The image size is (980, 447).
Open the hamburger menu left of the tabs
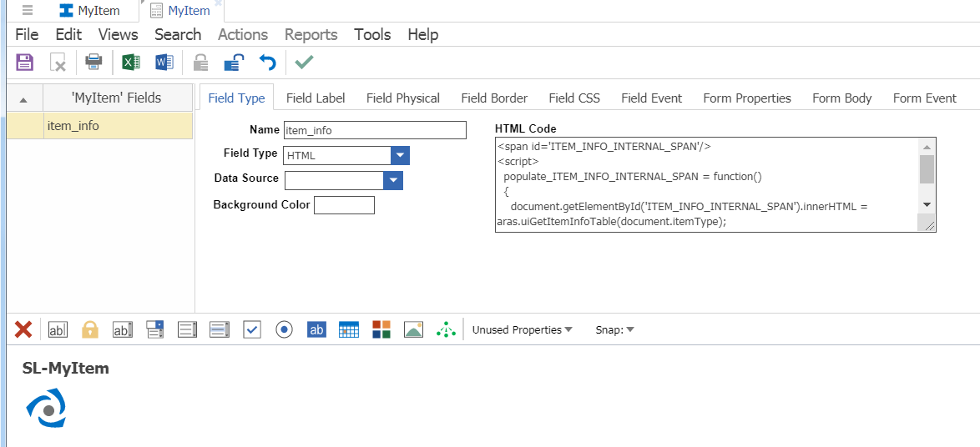pos(28,10)
